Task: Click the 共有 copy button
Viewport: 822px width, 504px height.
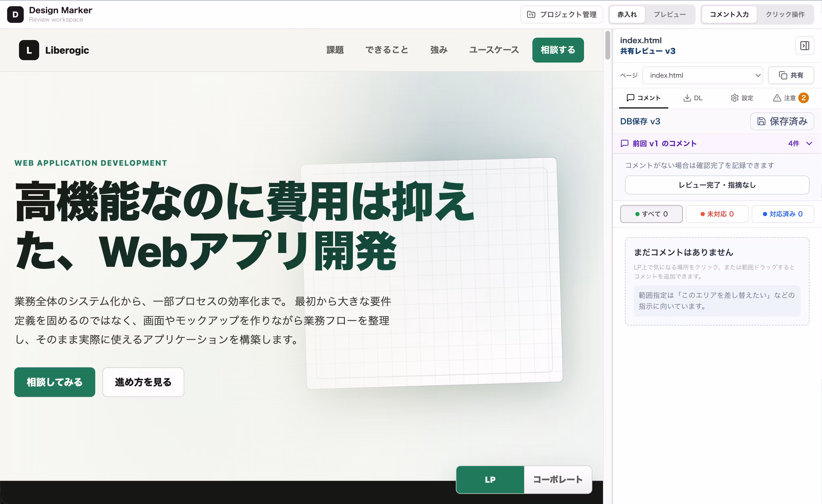Action: [x=791, y=75]
